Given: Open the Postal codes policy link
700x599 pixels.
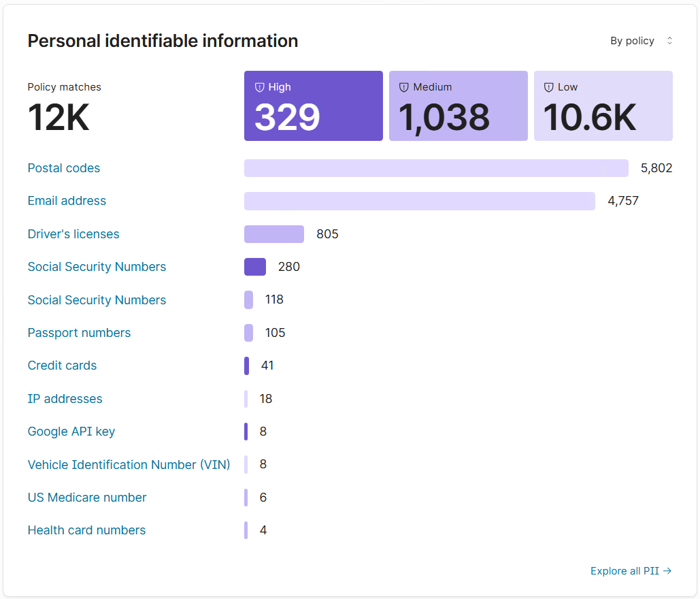Looking at the screenshot, I should point(64,168).
